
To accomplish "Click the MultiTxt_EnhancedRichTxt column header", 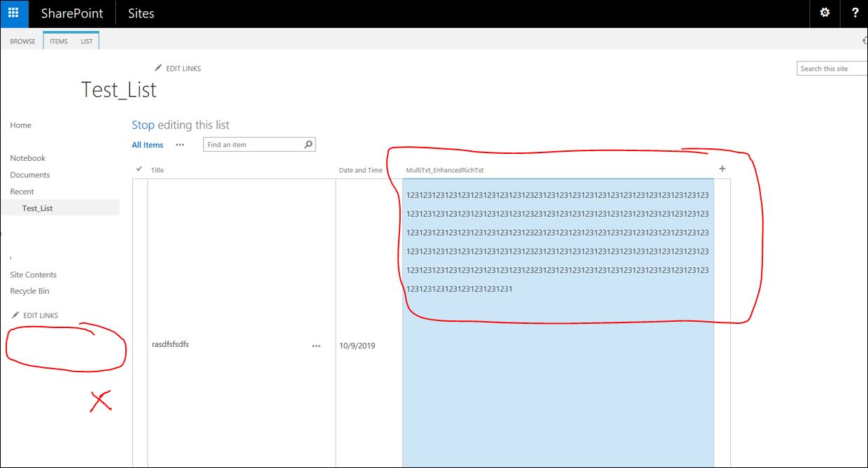I will (445, 170).
